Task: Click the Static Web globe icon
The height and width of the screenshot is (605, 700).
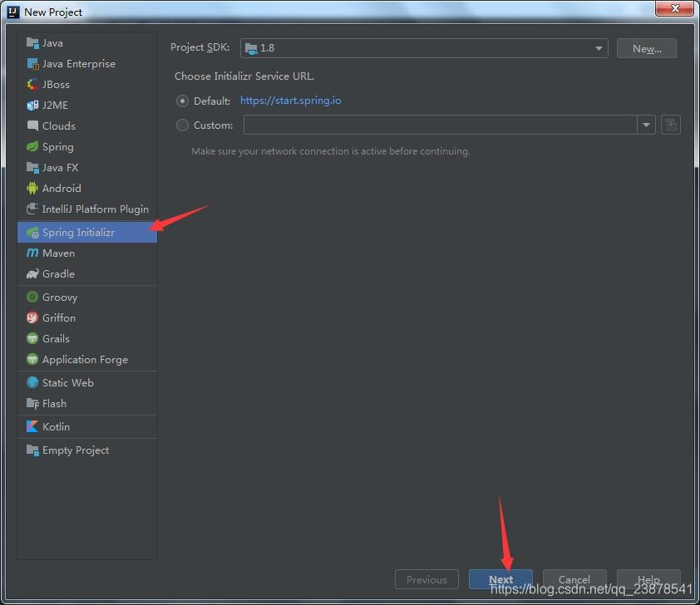Action: tap(32, 382)
